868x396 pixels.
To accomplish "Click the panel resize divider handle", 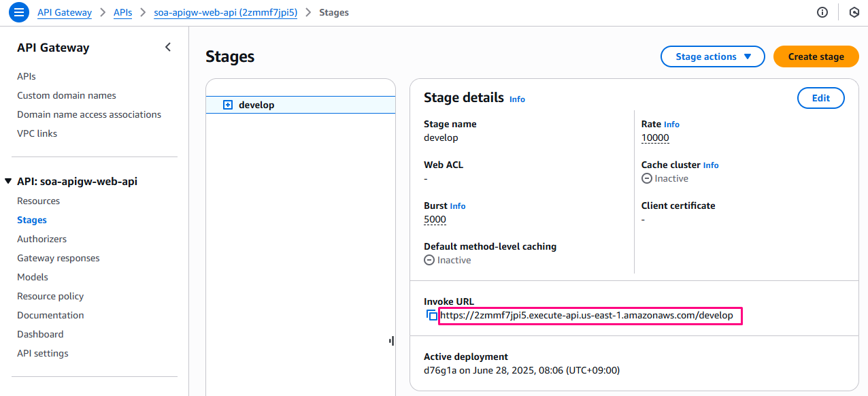I will coord(392,340).
